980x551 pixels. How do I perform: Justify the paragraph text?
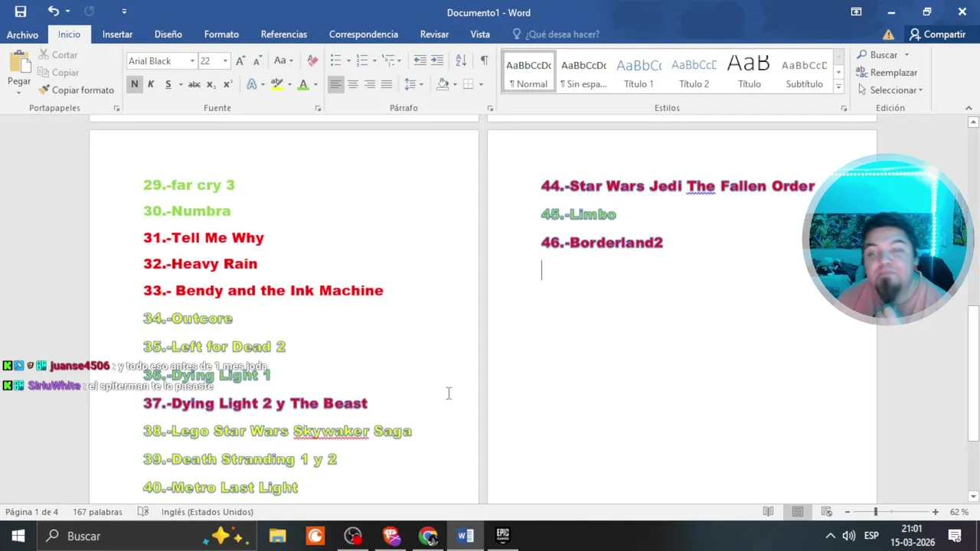(387, 84)
